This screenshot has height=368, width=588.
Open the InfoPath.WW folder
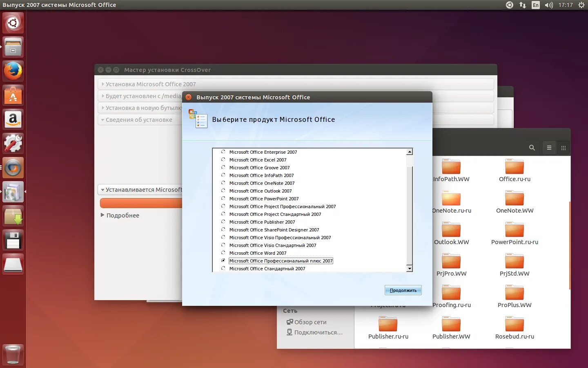coord(451,171)
